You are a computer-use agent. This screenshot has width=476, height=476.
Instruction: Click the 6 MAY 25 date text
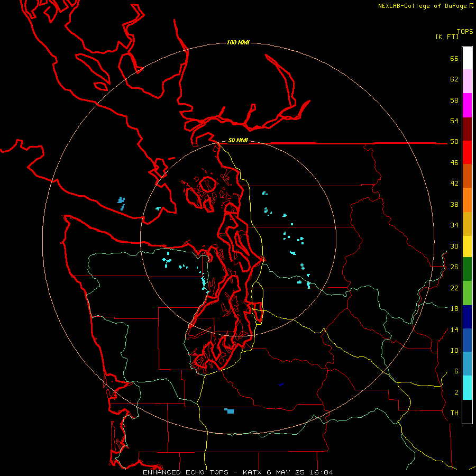click(287, 472)
